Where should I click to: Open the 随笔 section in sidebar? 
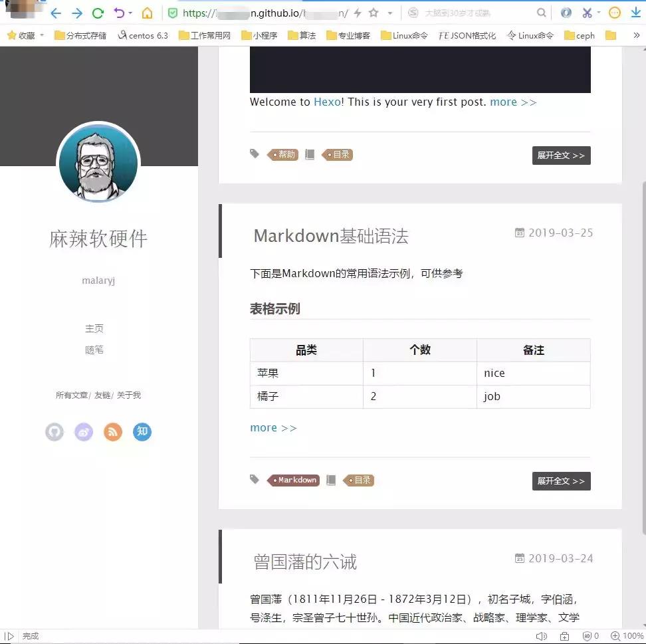tap(94, 350)
